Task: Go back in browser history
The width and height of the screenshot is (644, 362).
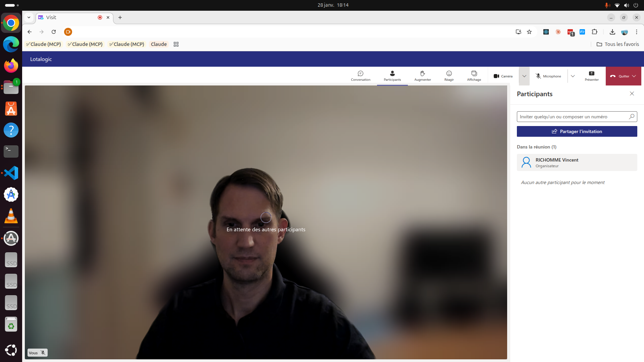Action: tap(30, 32)
